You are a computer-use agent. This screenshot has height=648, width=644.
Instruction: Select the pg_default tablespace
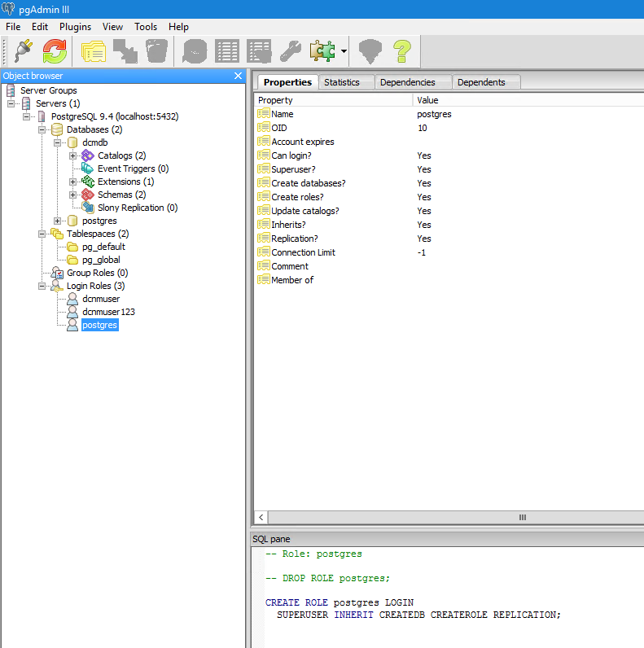point(103,247)
